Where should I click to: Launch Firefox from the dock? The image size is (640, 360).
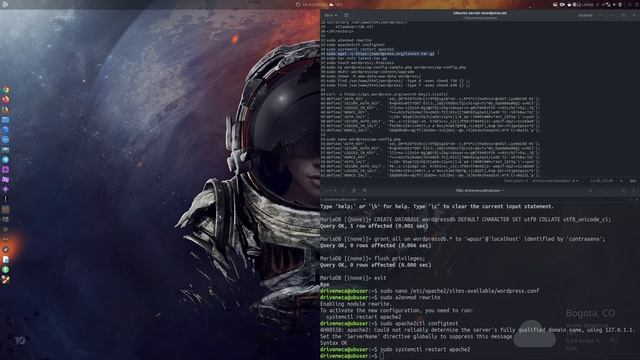6,100
